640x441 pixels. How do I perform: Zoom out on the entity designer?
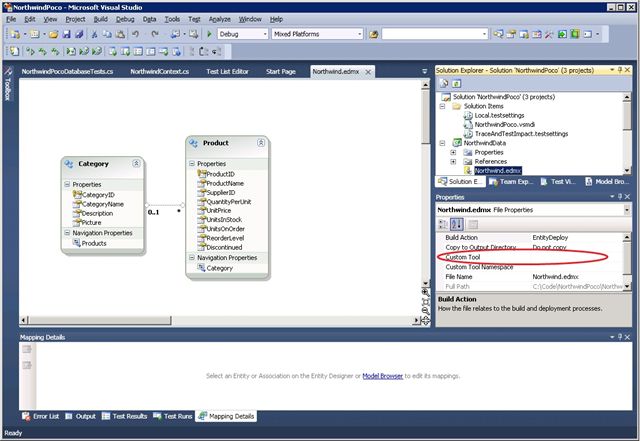click(425, 311)
